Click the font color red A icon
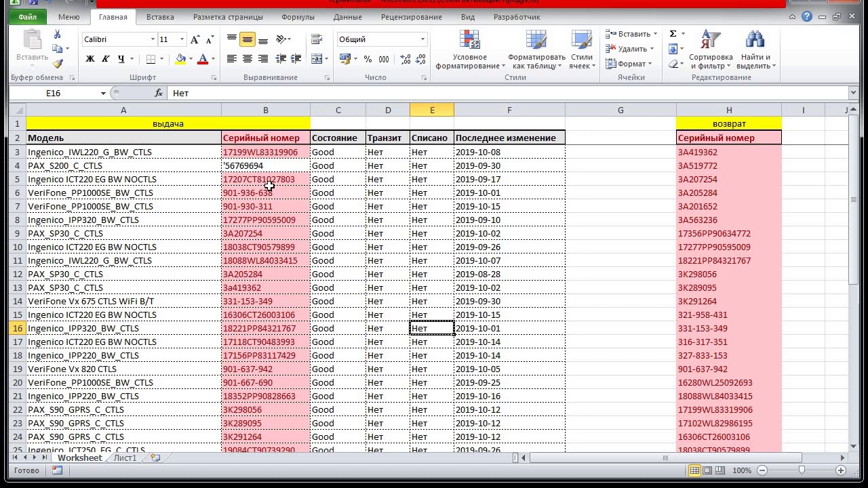Viewport: 868px width, 488px height. coord(202,59)
